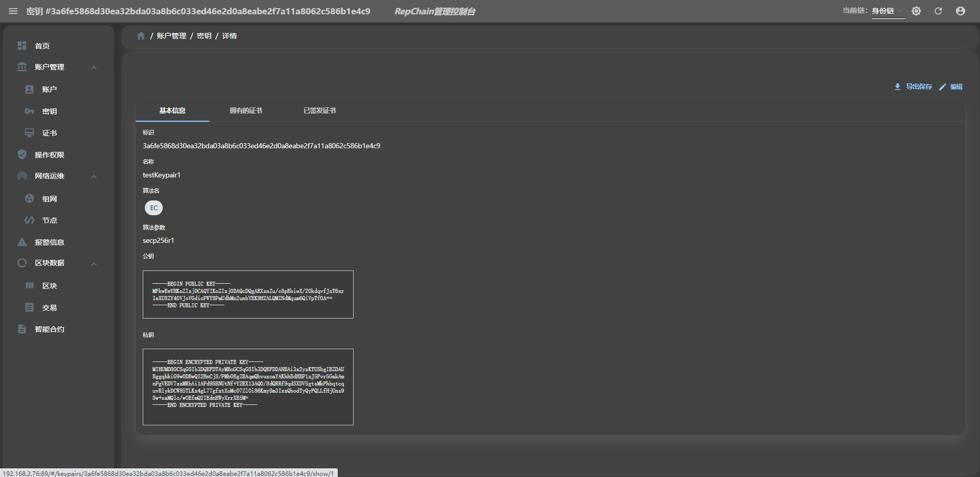This screenshot has height=477, width=980.
Task: Click the RepChain管理控制台 title
Action: click(435, 11)
